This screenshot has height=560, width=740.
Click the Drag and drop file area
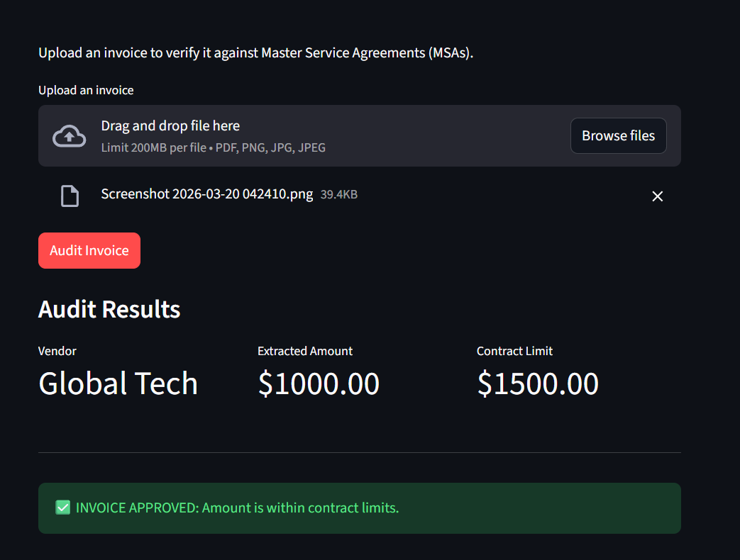coord(360,136)
